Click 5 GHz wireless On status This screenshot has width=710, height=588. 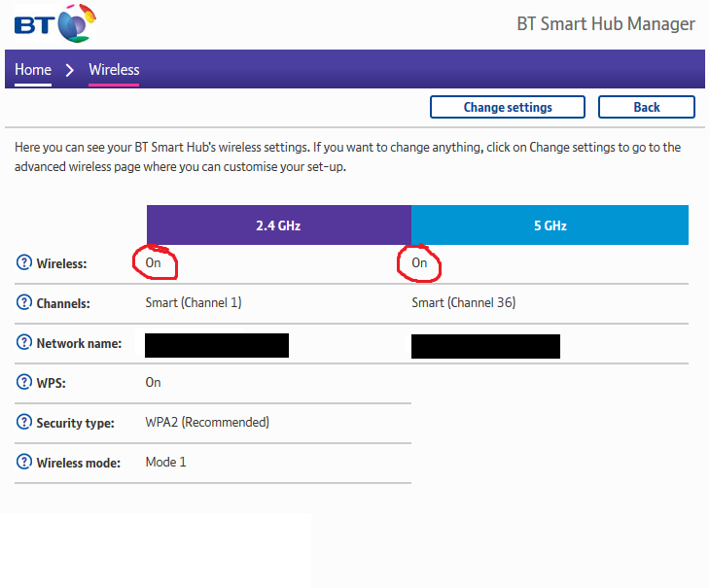(419, 263)
